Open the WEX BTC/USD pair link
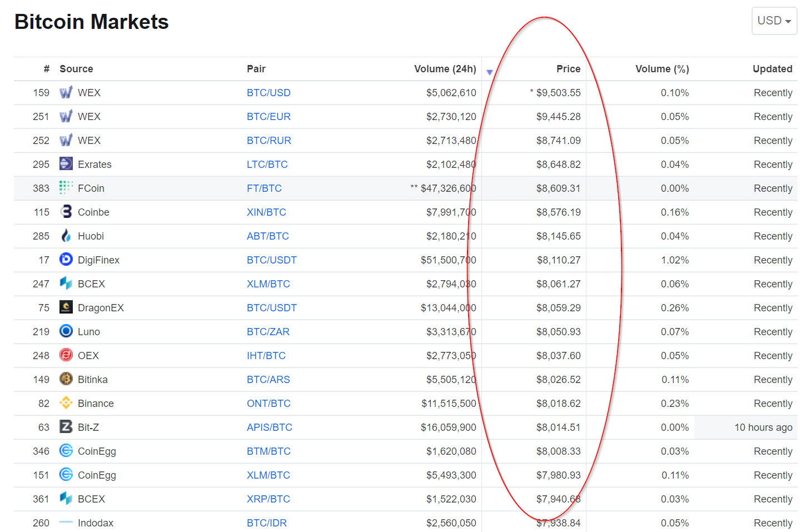Image resolution: width=806 pixels, height=532 pixels. [268, 93]
